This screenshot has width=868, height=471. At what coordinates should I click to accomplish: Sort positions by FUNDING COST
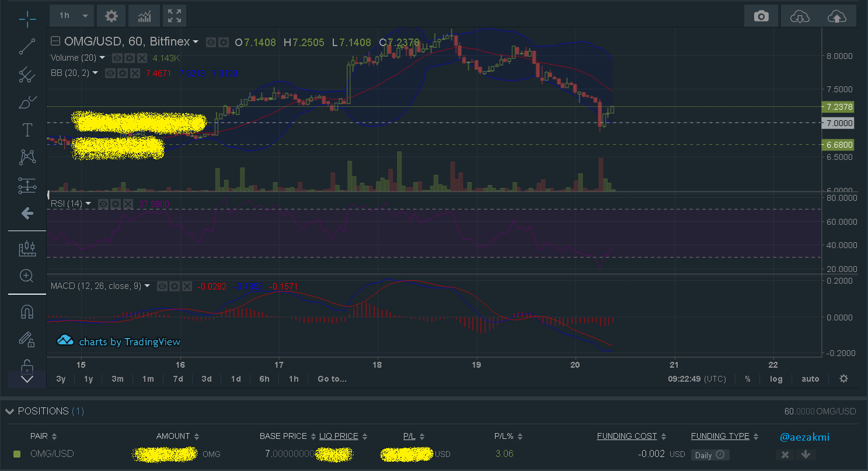pos(632,437)
